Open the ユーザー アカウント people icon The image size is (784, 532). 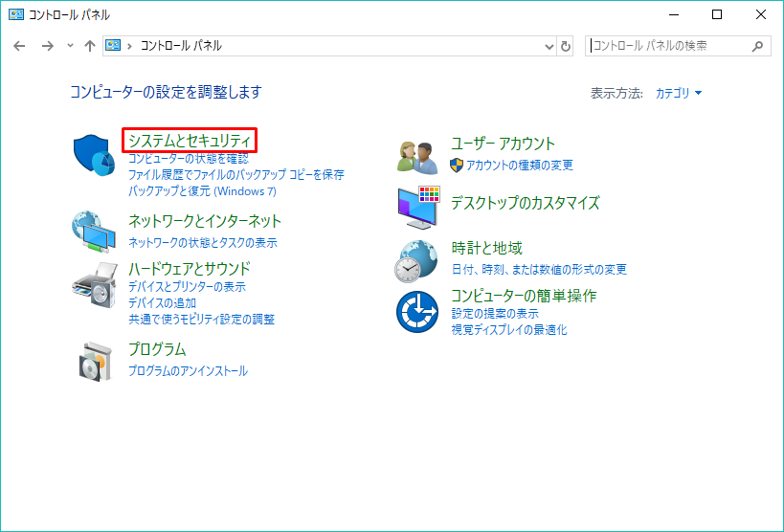click(x=417, y=157)
